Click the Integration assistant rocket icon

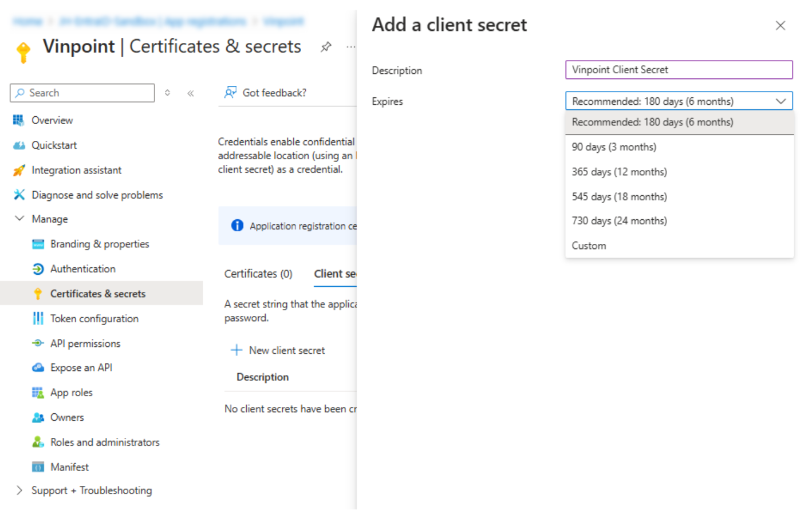pos(19,170)
